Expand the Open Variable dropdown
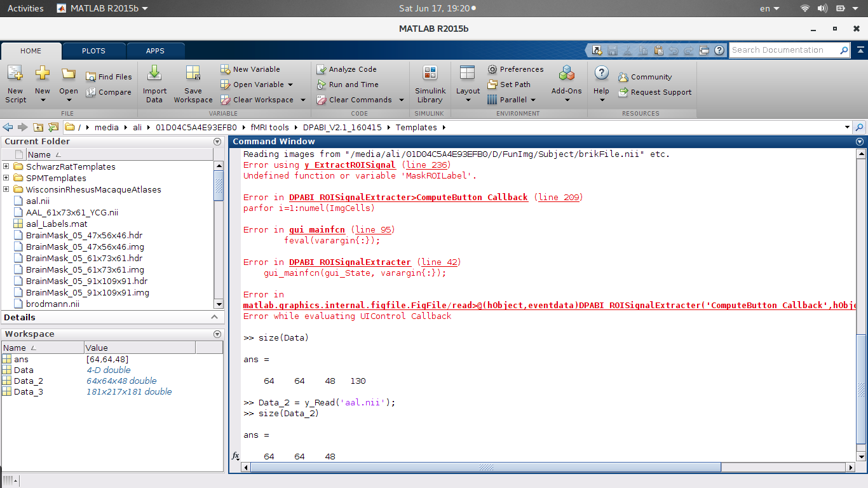The width and height of the screenshot is (868, 488). pos(290,85)
